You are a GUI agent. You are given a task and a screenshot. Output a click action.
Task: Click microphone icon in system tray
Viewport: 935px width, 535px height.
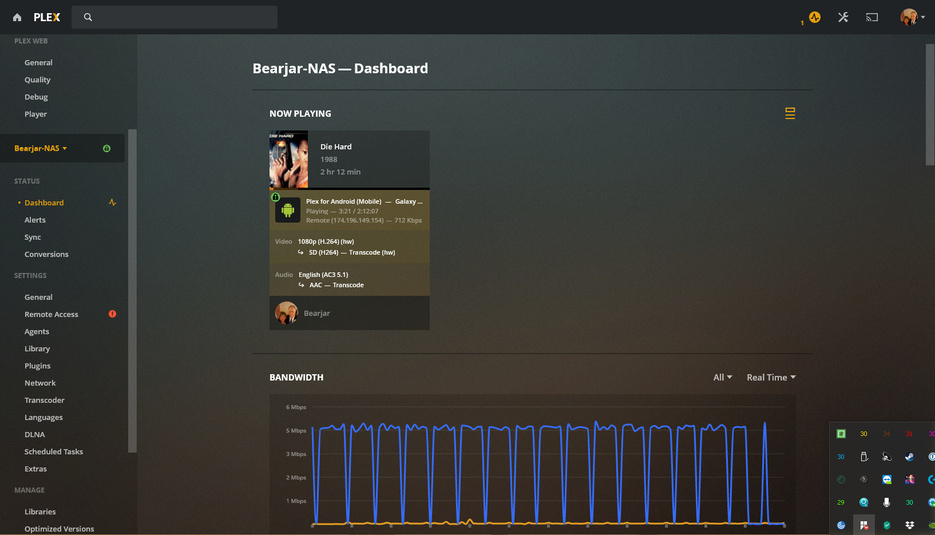[887, 502]
